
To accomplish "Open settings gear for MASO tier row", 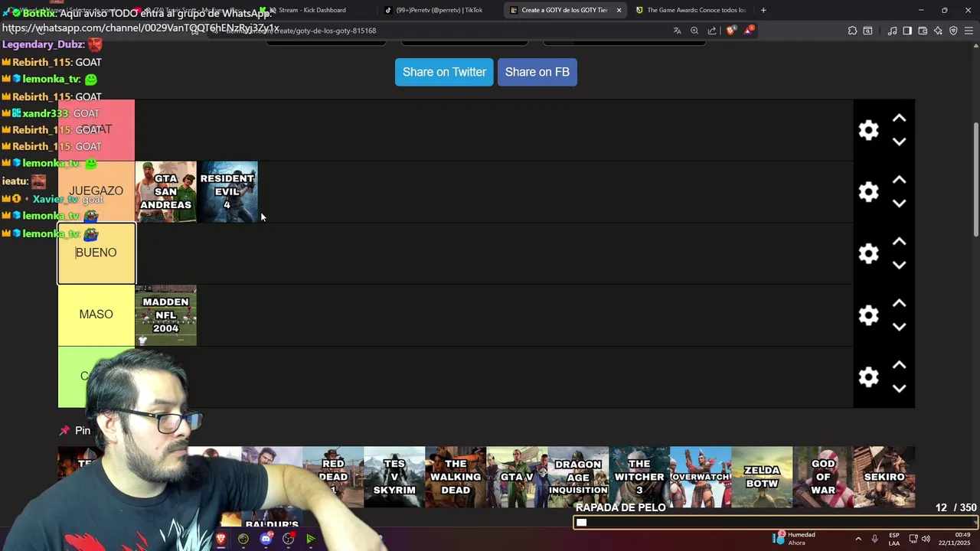I will (868, 315).
